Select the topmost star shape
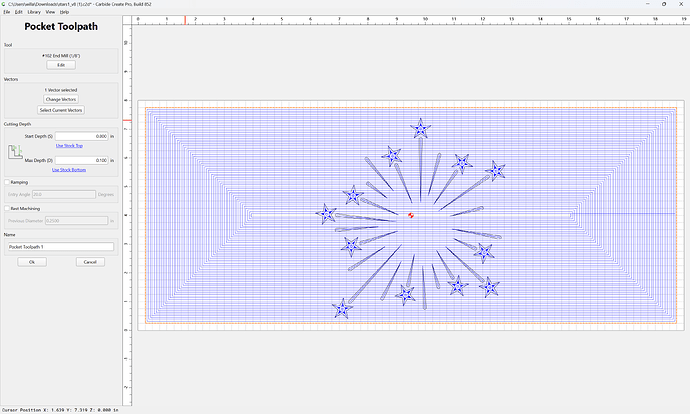The image size is (690, 414). tap(421, 129)
